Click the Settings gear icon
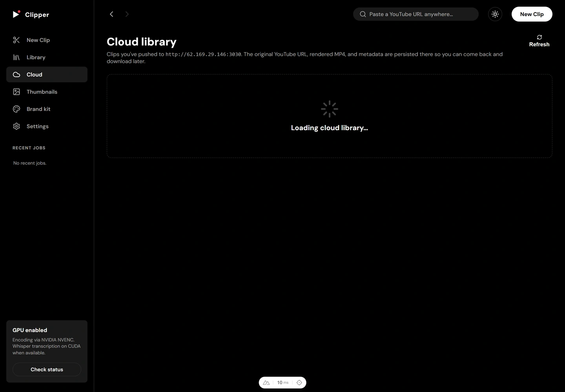This screenshot has height=392, width=565. point(16,126)
